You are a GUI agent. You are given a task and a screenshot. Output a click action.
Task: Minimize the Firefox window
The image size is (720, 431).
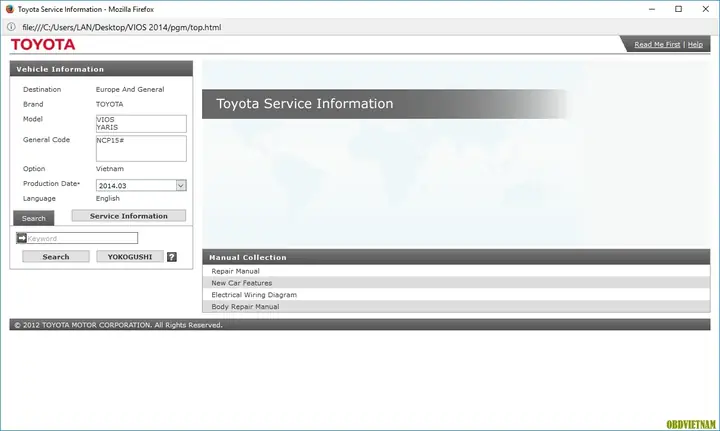pyautogui.click(x=652, y=9)
